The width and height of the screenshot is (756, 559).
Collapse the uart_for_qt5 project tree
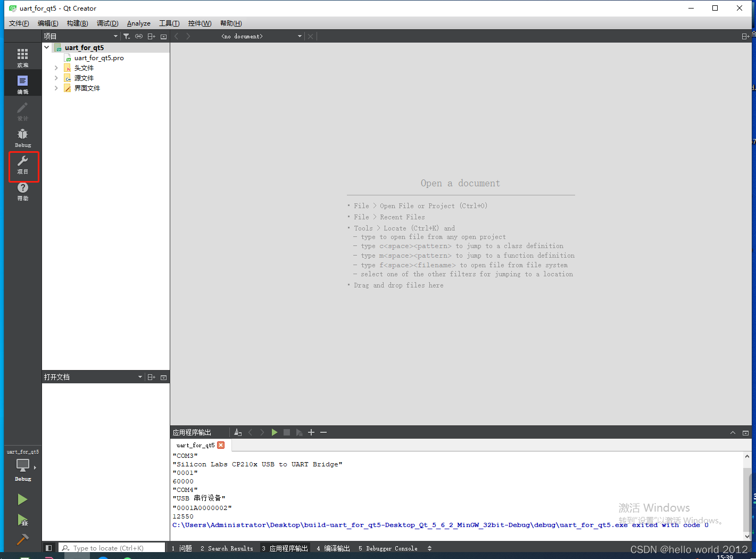point(47,47)
